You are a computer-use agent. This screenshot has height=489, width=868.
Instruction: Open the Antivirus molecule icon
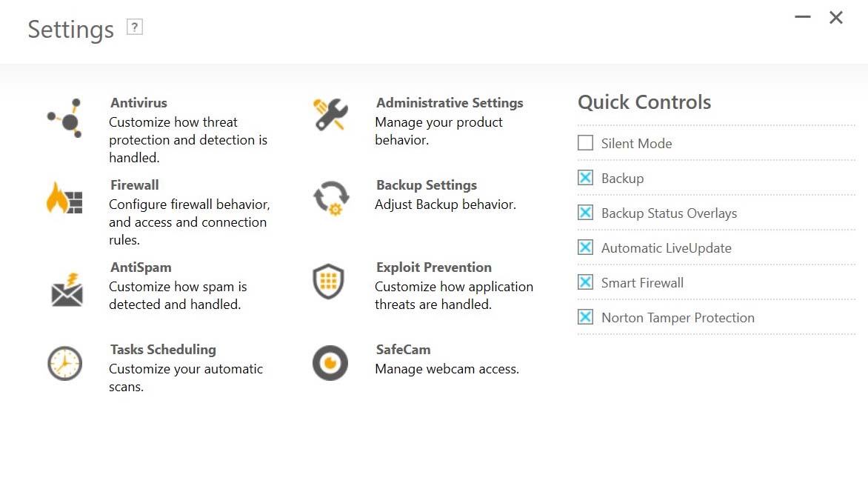tap(64, 118)
